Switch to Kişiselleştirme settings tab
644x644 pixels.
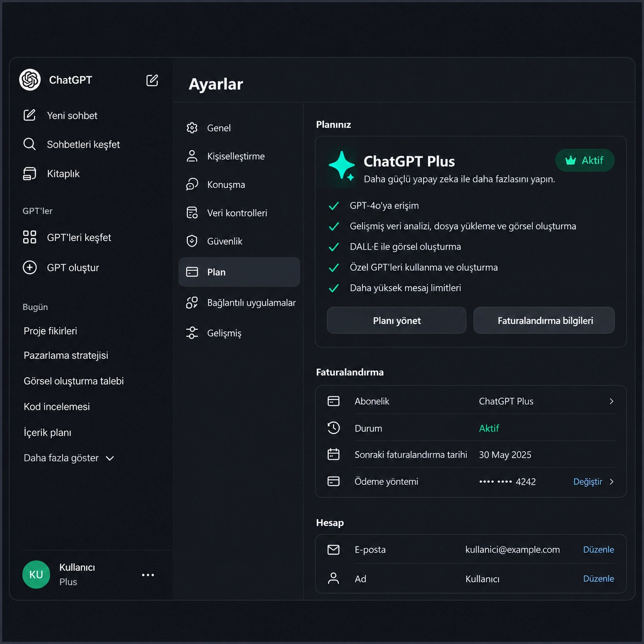click(239, 156)
